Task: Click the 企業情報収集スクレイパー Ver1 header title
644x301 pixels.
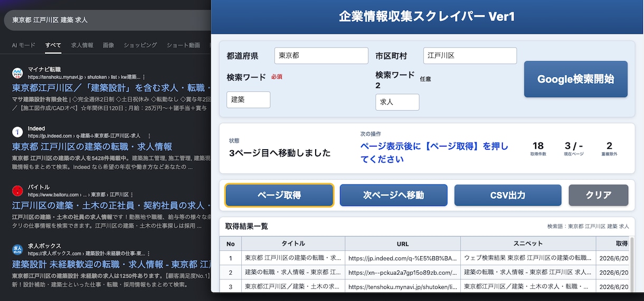Action: pyautogui.click(x=427, y=16)
